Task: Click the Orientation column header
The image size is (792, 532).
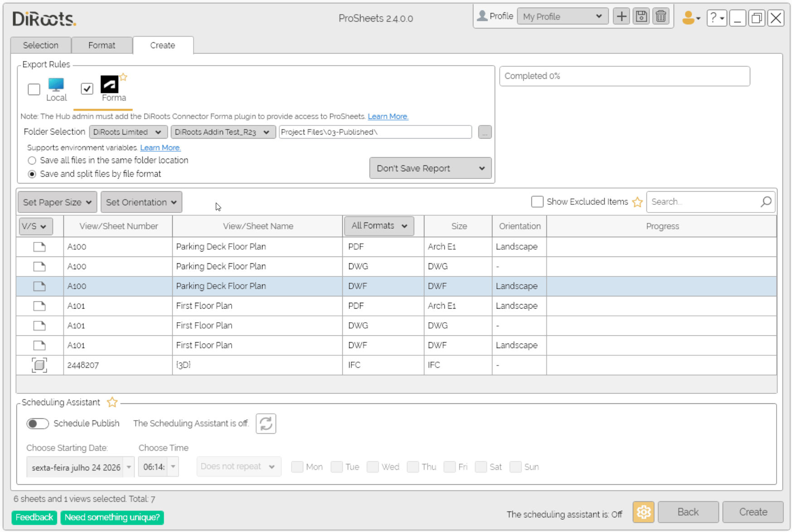Action: click(520, 226)
